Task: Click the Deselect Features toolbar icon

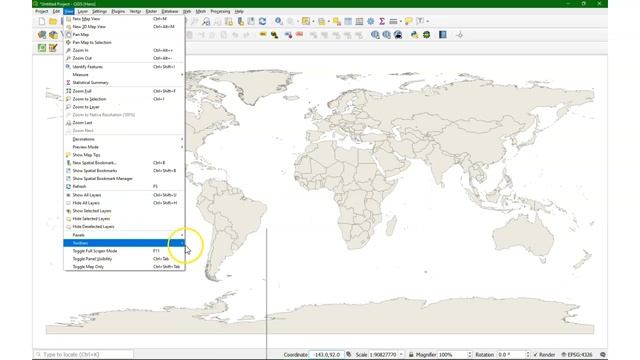Action: tap(337, 21)
